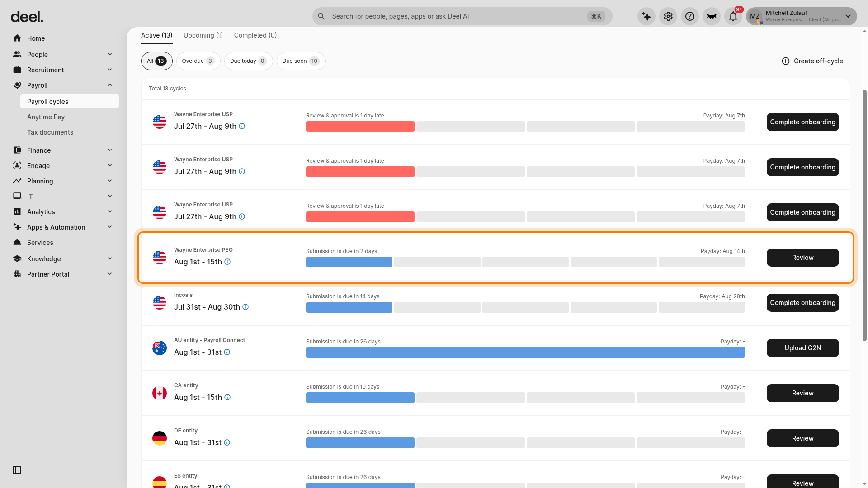Click info icon next to Jul 31st - Aug 30th
This screenshot has width=868, height=488.
coord(245,307)
